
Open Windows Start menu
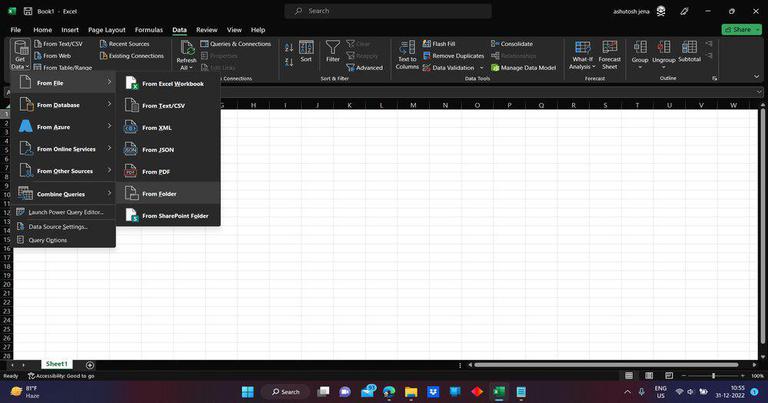[x=248, y=392]
